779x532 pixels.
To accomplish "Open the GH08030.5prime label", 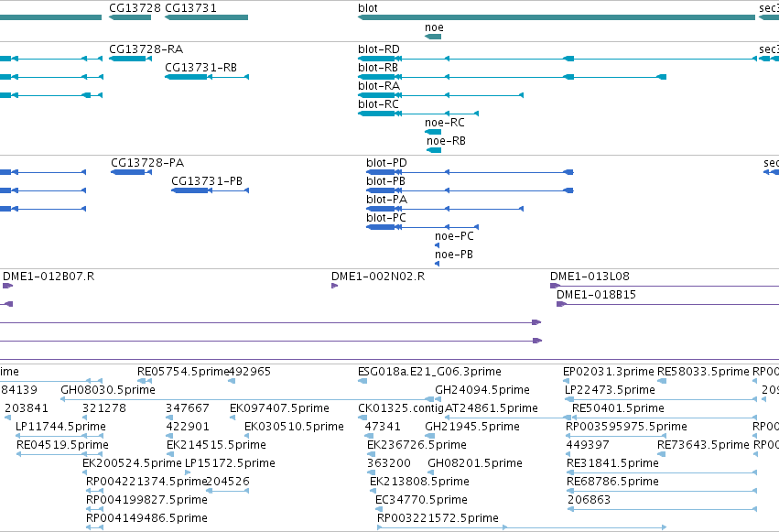I will tap(108, 390).
